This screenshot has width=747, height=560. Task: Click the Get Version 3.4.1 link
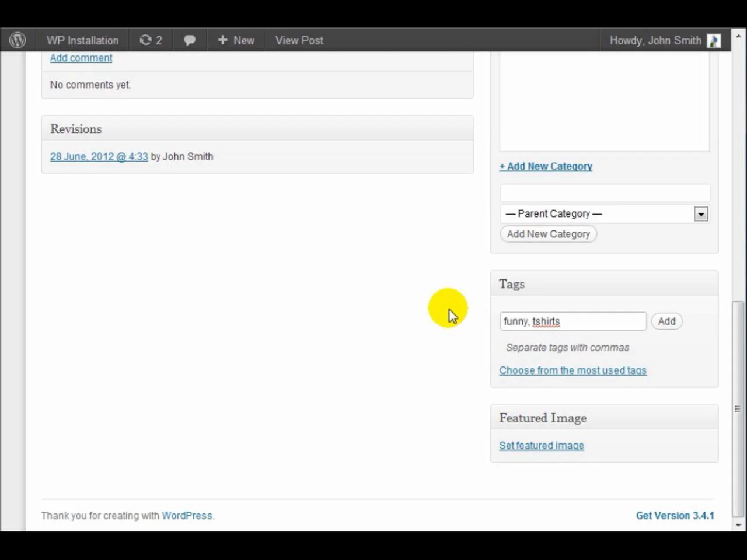675,516
